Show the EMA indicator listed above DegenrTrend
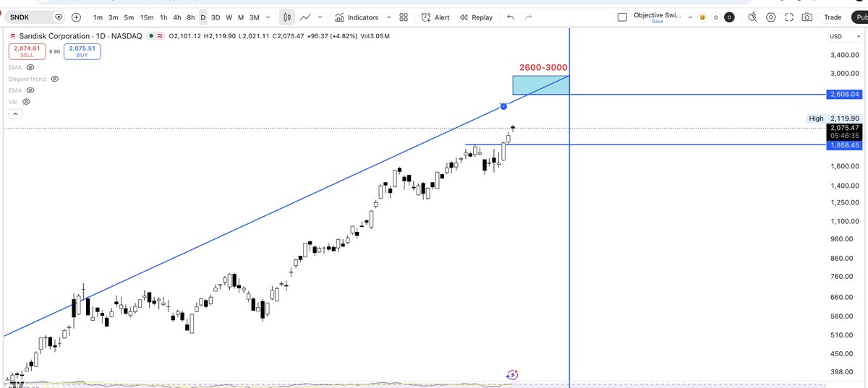The image size is (868, 388). pos(30,66)
